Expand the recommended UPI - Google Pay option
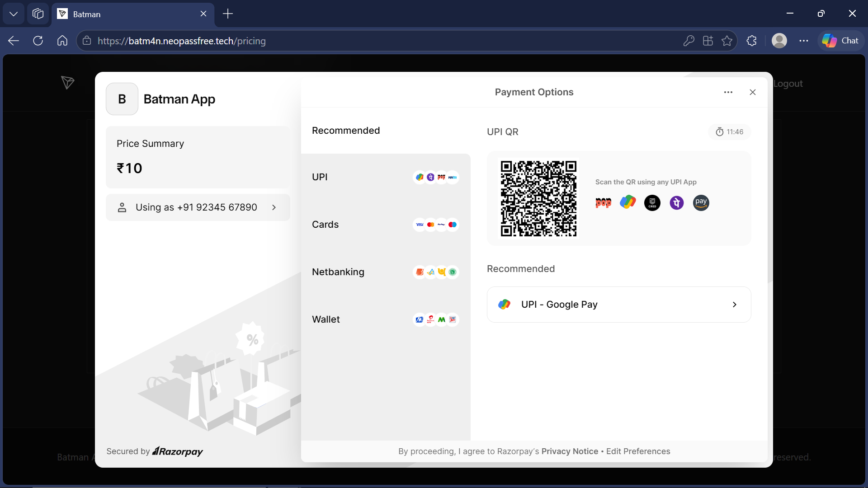Screen dimensions: 868x488 point(618,304)
